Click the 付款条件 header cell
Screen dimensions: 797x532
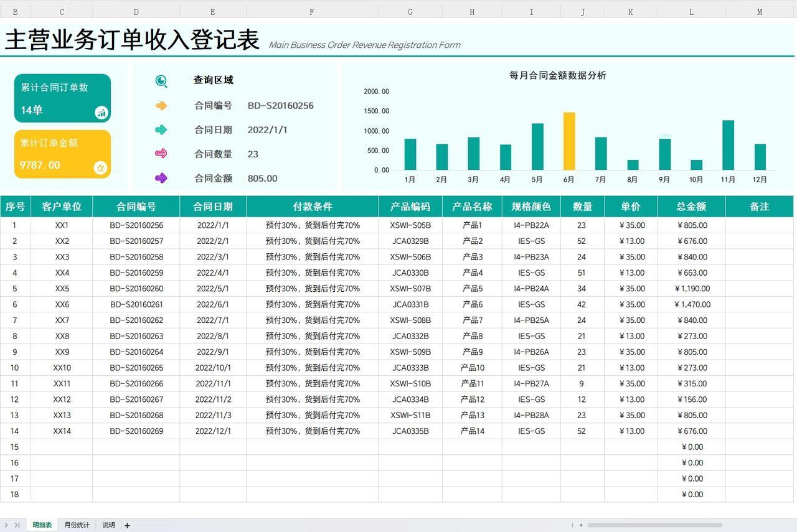(x=312, y=207)
